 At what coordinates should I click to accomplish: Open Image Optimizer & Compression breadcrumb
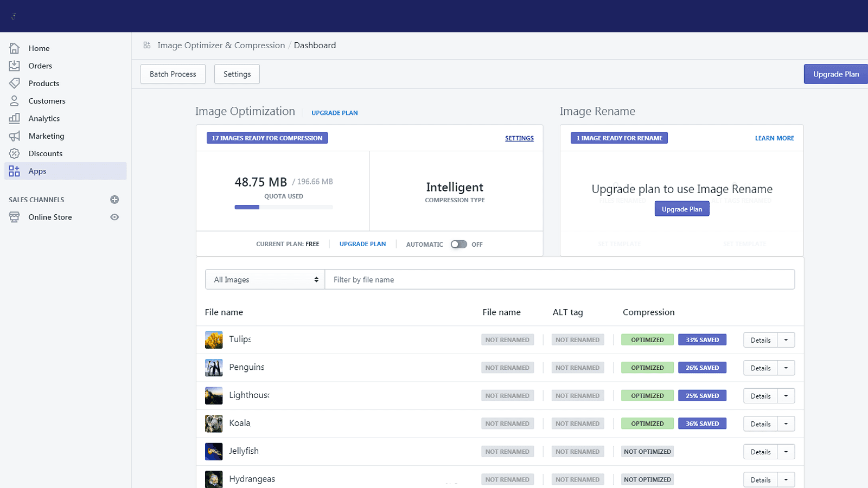tap(221, 45)
